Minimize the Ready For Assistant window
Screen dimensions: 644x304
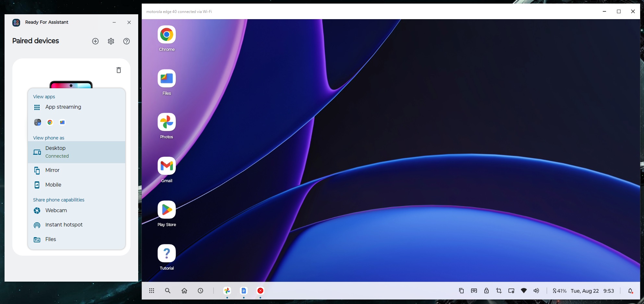click(114, 22)
